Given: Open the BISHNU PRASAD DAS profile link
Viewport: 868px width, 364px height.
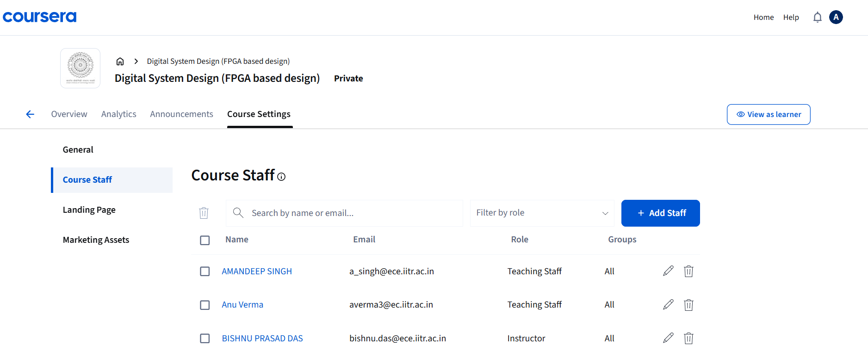Looking at the screenshot, I should click(262, 339).
